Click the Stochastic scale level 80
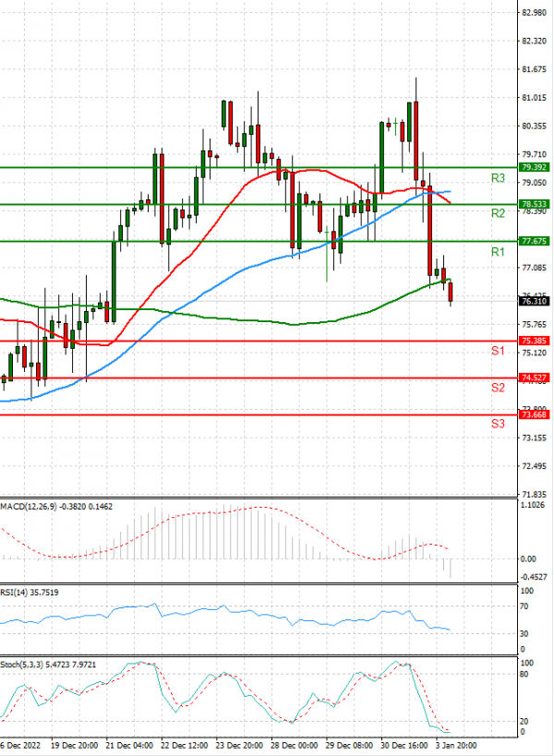554x756 pixels. point(525,675)
